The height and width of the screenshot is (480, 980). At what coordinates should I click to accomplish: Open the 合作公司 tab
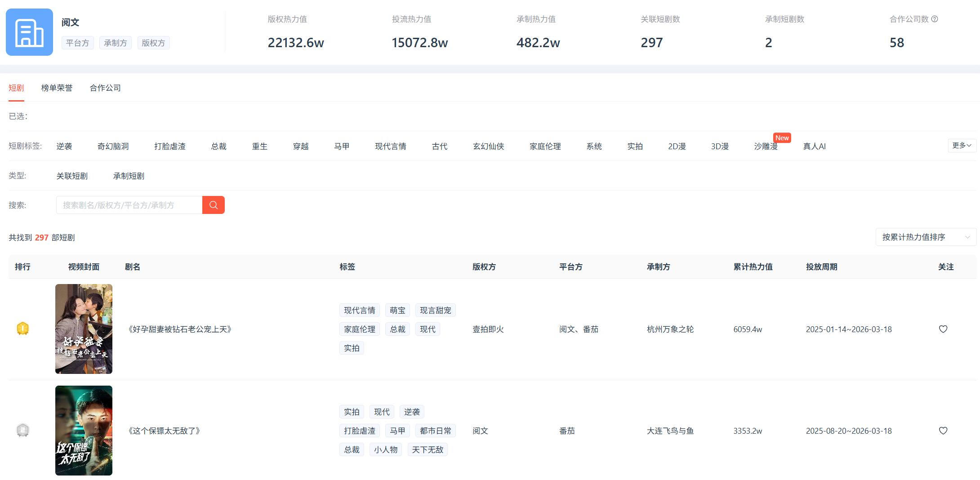pos(105,88)
